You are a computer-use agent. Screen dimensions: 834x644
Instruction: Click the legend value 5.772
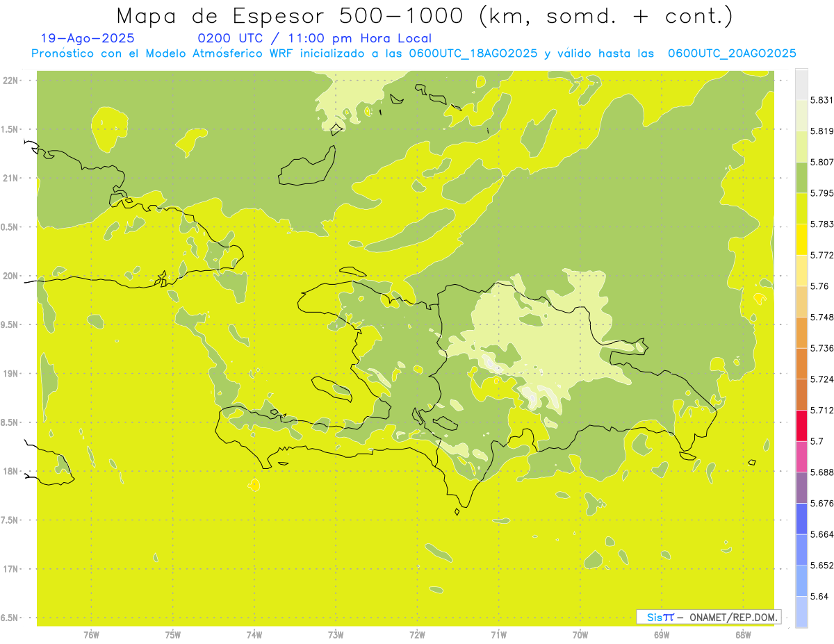pyautogui.click(x=821, y=255)
